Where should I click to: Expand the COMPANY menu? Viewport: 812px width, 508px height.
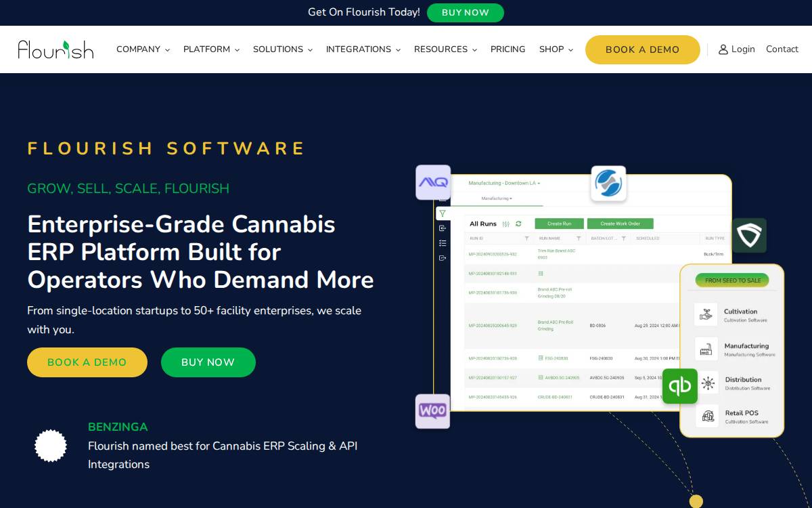143,49
